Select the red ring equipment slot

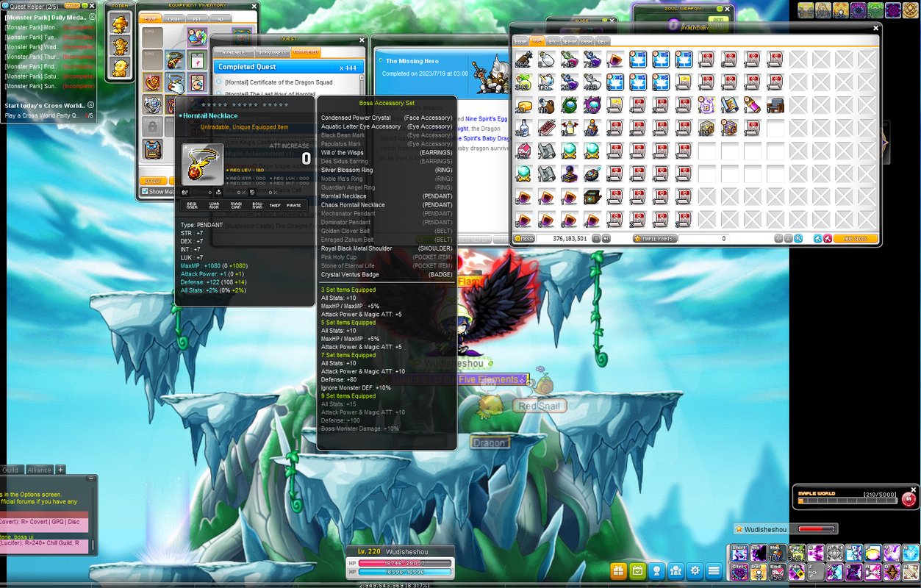152,82
